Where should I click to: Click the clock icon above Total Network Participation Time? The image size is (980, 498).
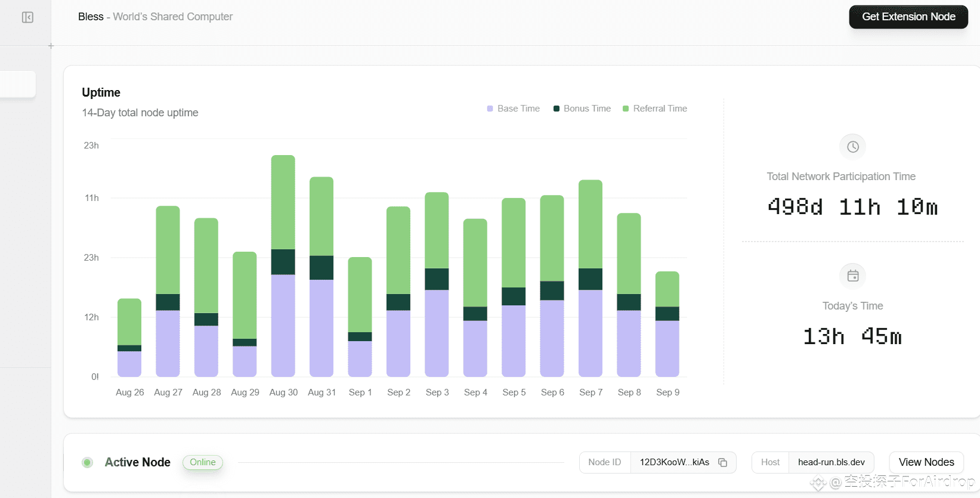[x=852, y=147]
